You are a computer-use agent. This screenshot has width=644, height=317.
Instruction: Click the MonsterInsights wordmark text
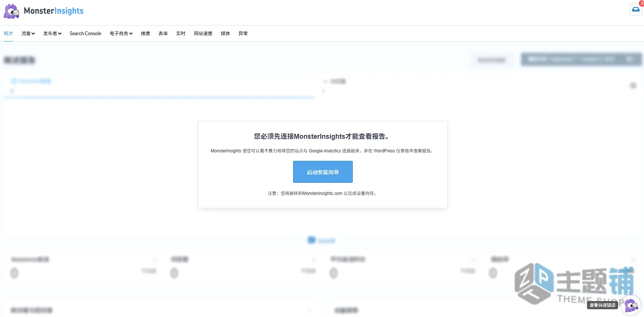click(54, 11)
